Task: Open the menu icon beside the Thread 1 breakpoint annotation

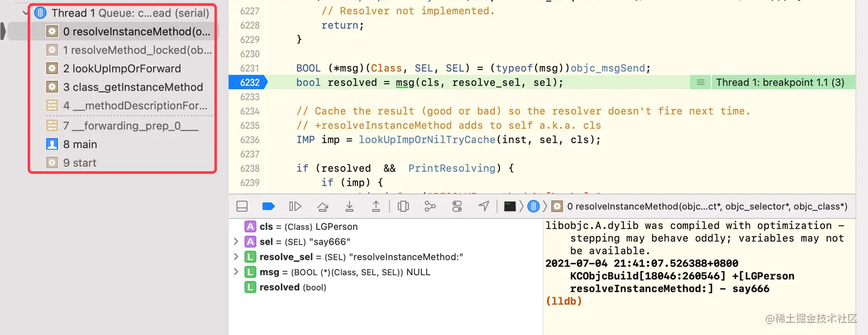Action: 700,82
